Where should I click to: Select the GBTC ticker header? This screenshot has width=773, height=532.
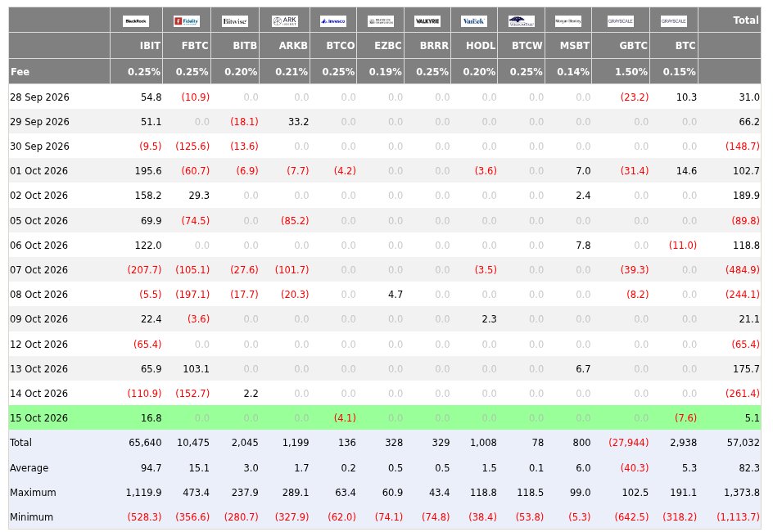coord(634,46)
